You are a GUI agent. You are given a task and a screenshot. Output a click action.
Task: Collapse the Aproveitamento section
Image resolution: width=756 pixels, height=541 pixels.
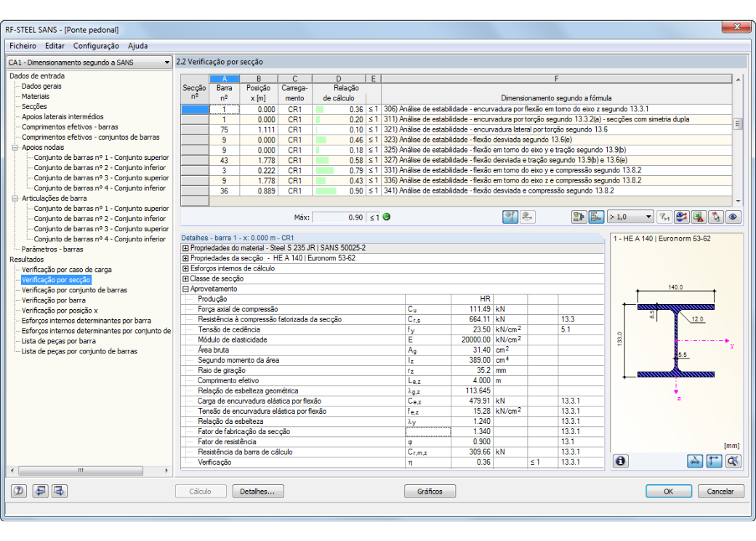pyautogui.click(x=185, y=289)
